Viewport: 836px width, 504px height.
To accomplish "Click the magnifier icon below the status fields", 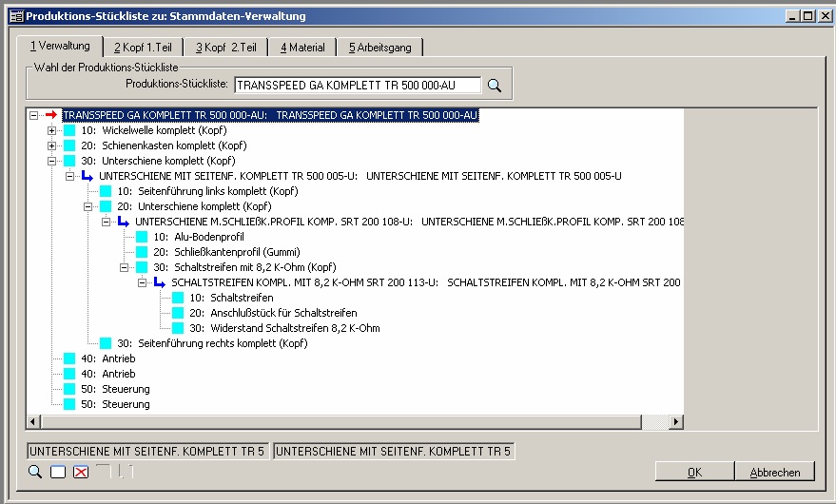I will click(35, 472).
